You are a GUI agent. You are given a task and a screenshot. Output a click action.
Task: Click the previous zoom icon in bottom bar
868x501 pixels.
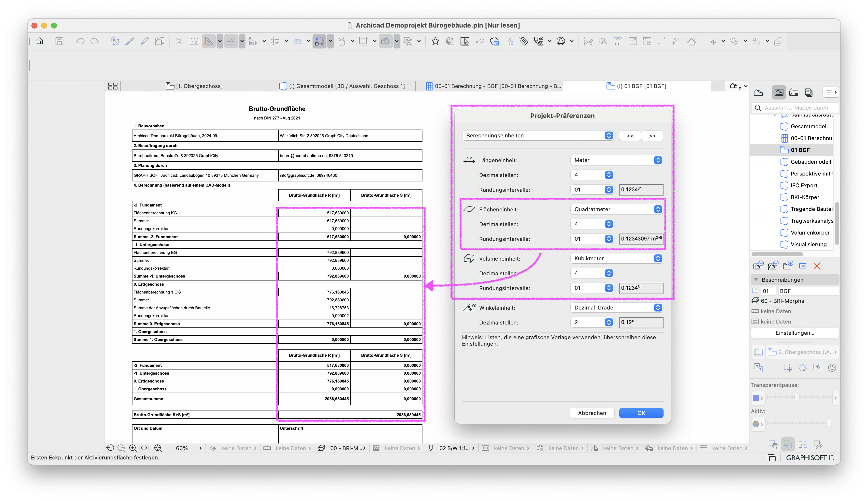110,448
